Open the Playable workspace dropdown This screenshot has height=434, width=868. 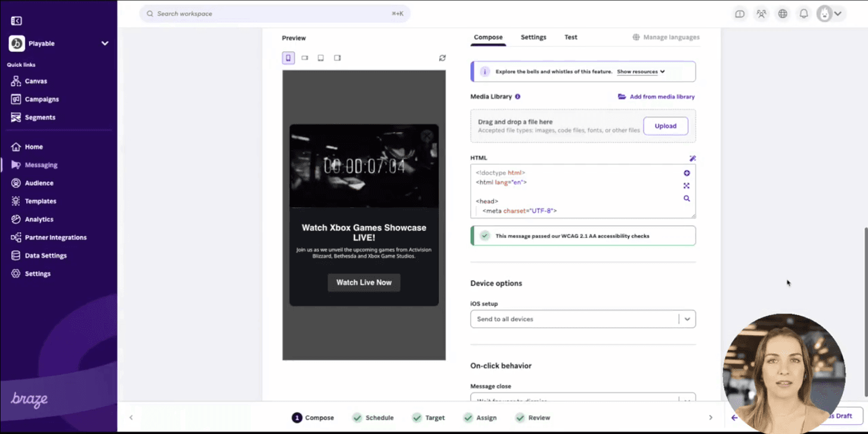(x=58, y=44)
